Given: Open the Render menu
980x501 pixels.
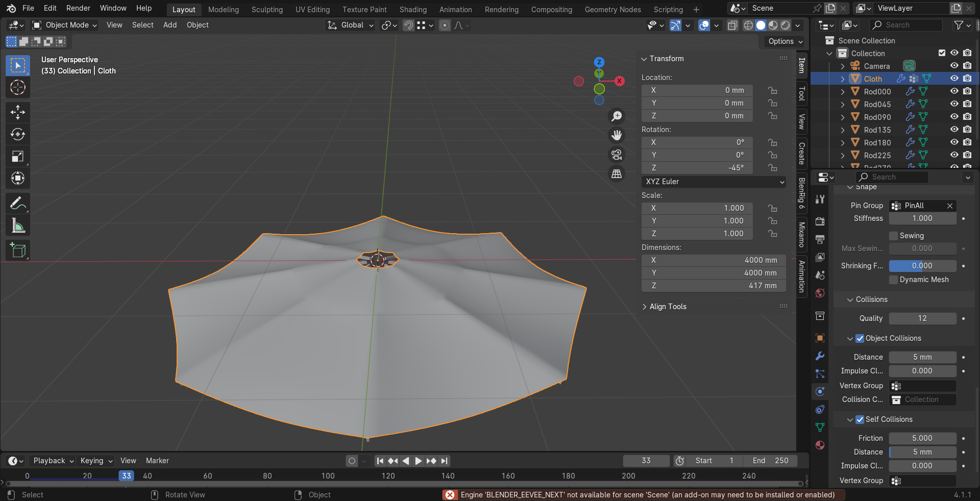Looking at the screenshot, I should coord(78,8).
